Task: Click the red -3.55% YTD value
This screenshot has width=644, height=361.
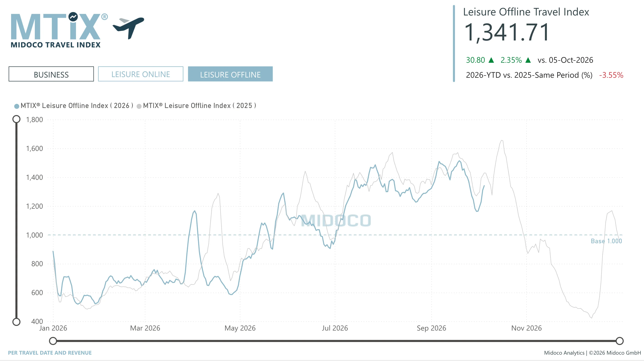Action: click(611, 75)
